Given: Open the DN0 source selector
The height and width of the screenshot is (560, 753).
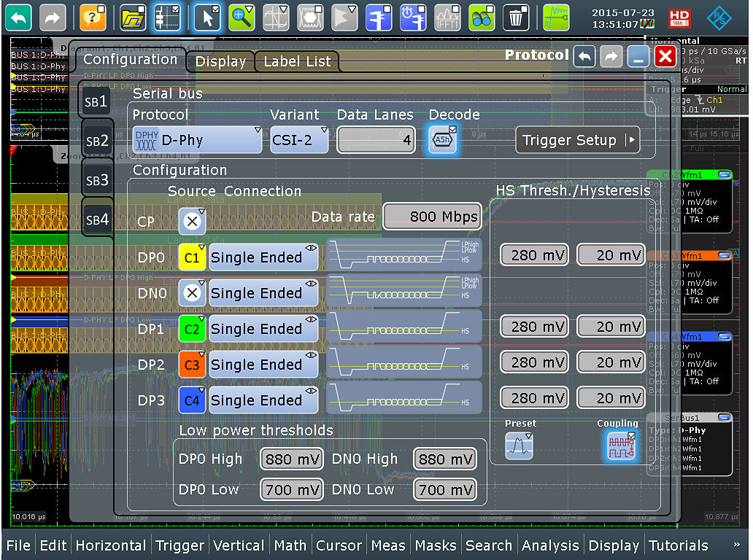Looking at the screenshot, I should pyautogui.click(x=192, y=292).
